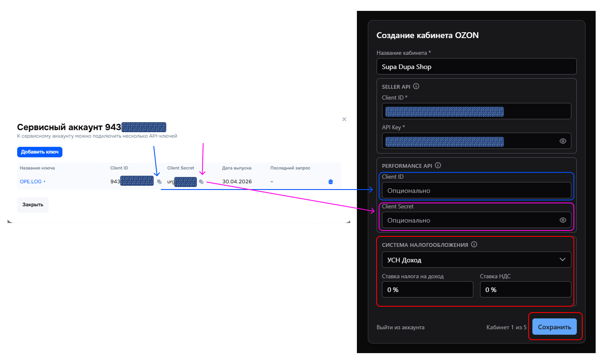Focus the SELLER API Client ID field
Image resolution: width=599 pixels, height=364 pixels.
[x=477, y=111]
